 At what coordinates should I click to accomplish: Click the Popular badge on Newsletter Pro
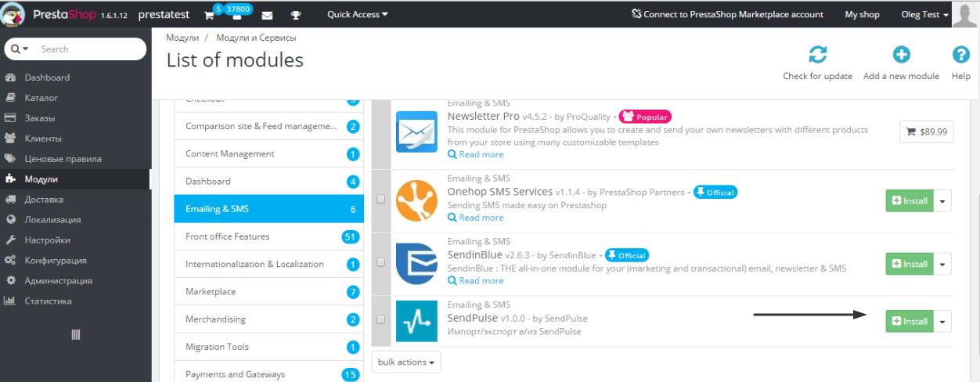click(x=646, y=117)
